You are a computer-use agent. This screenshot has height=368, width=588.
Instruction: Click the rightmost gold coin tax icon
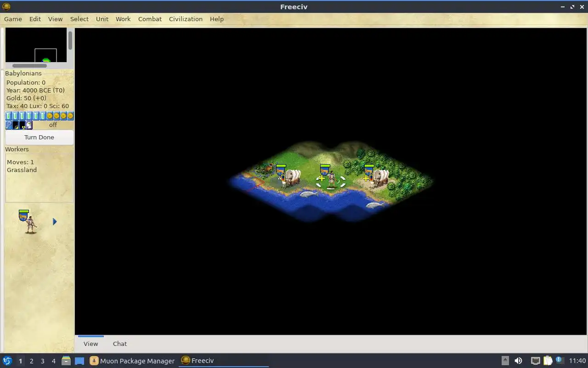pos(70,116)
